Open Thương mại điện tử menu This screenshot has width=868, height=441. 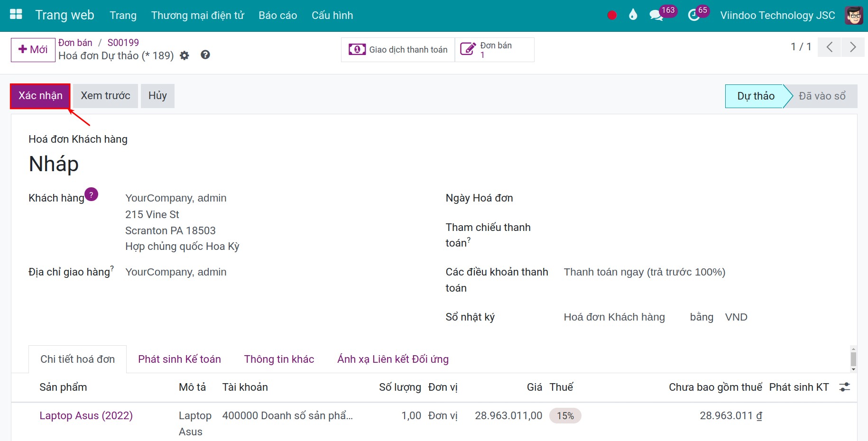click(x=197, y=15)
